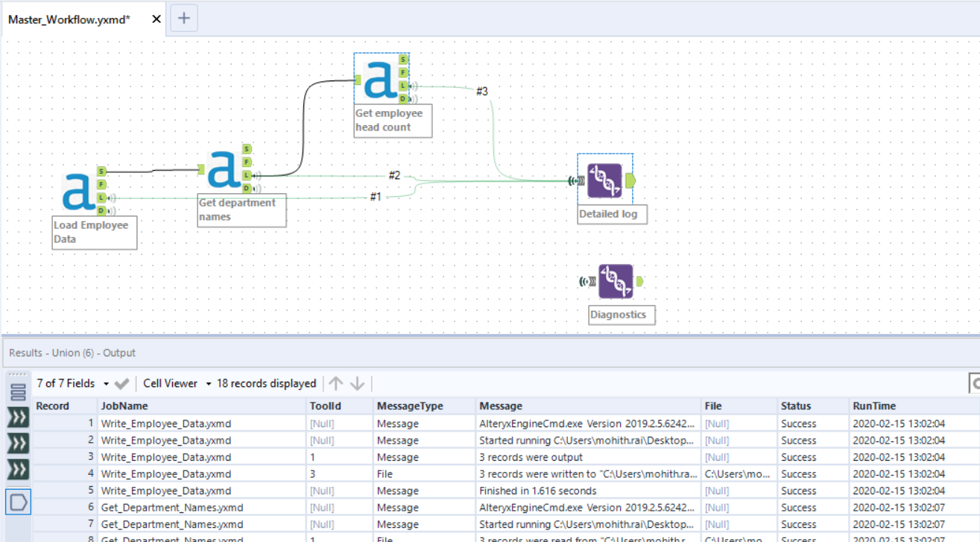Open the 7 of 7 Fields dropdown
This screenshot has height=542, width=980.
point(72,383)
